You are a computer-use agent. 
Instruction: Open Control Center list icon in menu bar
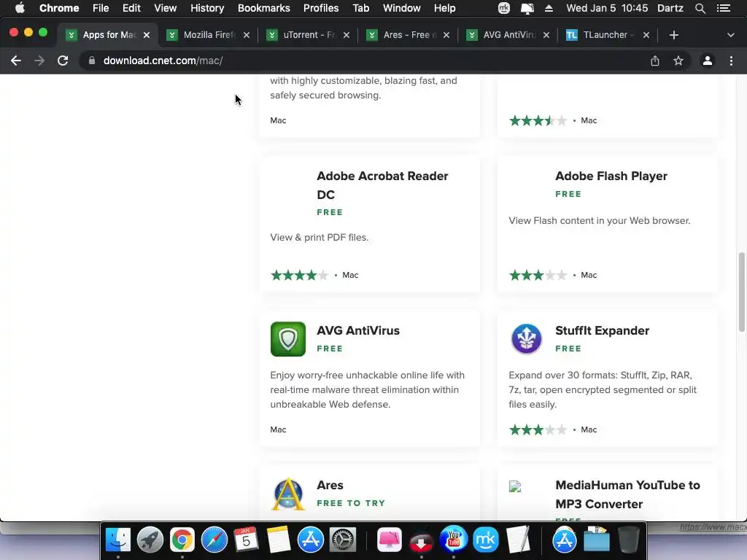pyautogui.click(x=724, y=8)
